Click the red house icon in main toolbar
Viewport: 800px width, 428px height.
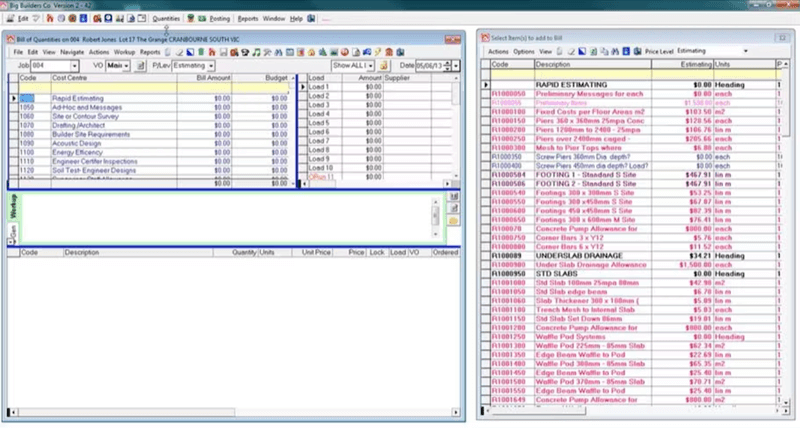pos(49,18)
